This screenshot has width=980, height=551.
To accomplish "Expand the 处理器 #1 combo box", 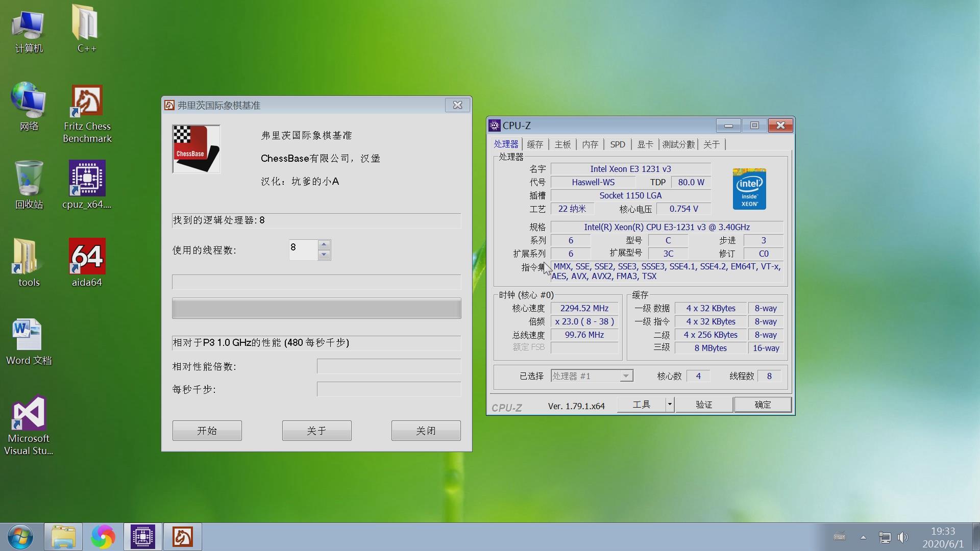I will [x=625, y=375].
